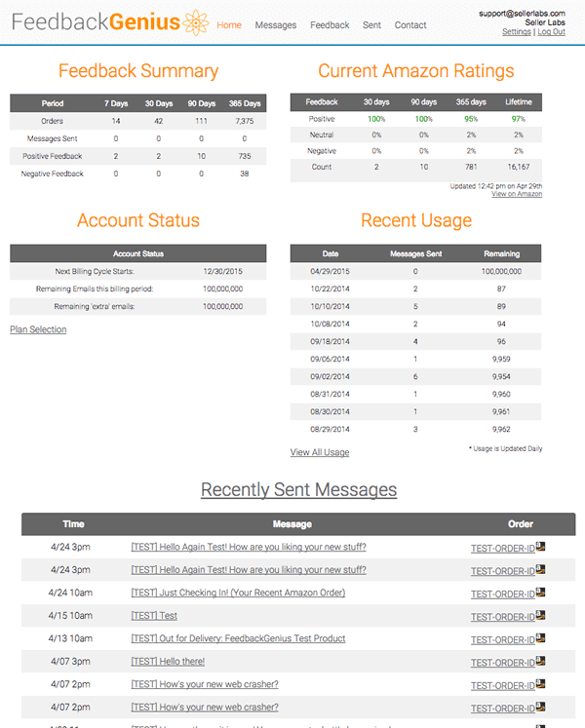Go to the Home nav item

pyautogui.click(x=229, y=25)
